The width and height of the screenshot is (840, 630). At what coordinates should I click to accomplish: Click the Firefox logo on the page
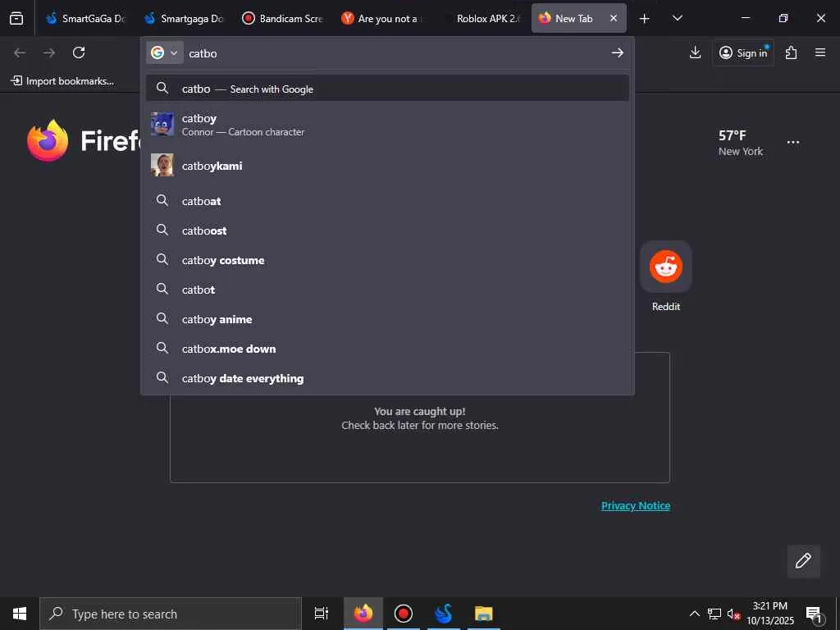48,140
